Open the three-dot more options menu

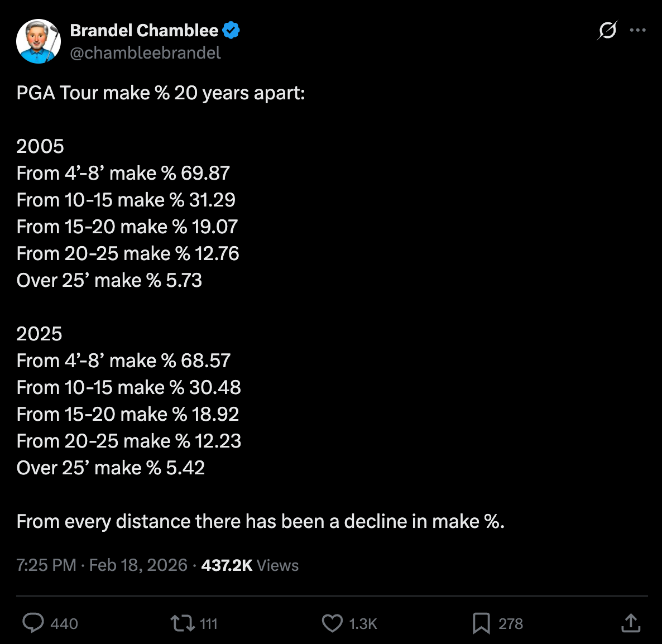(637, 30)
